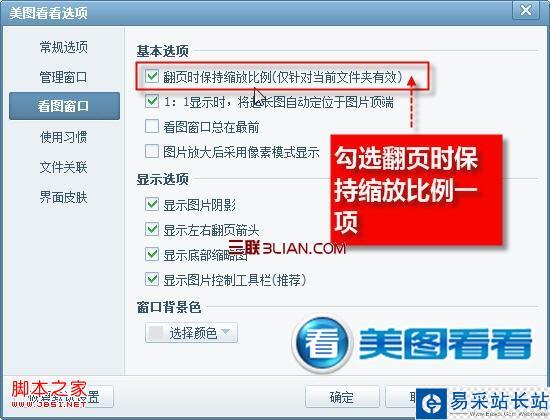Toggle 显示图片控制工具栏(推荐) checkbox

click(152, 280)
